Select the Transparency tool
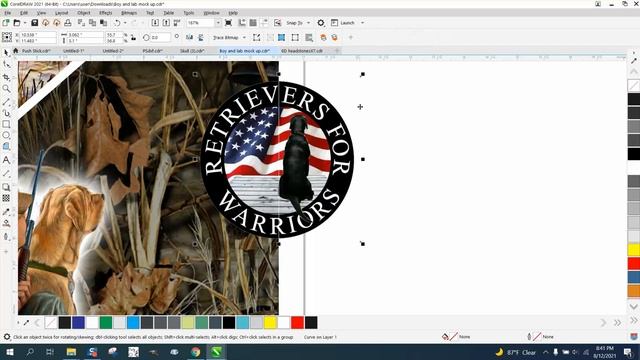Screen dimensions: 640x360 6,198
